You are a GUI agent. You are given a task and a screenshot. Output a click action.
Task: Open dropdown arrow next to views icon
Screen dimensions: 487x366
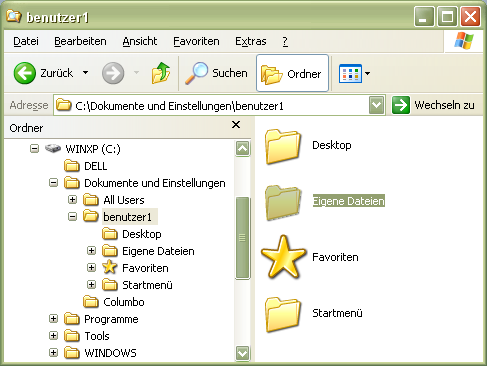[x=367, y=73]
